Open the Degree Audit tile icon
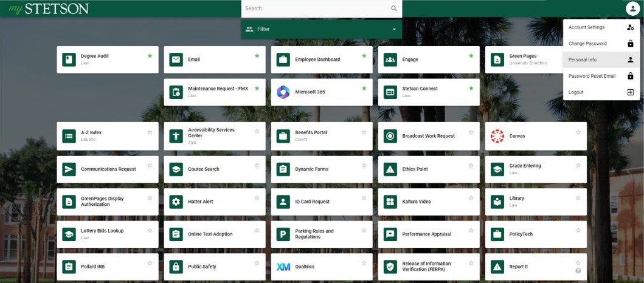This screenshot has height=283, width=644. (x=69, y=60)
